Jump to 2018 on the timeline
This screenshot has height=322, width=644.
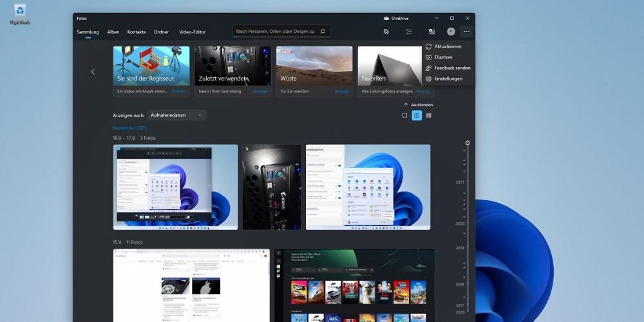(460, 284)
